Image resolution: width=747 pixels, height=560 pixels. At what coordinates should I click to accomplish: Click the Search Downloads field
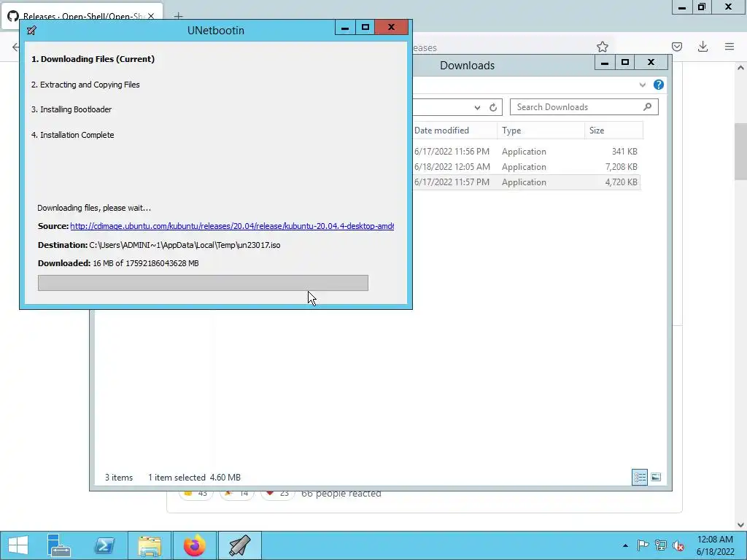pos(584,107)
